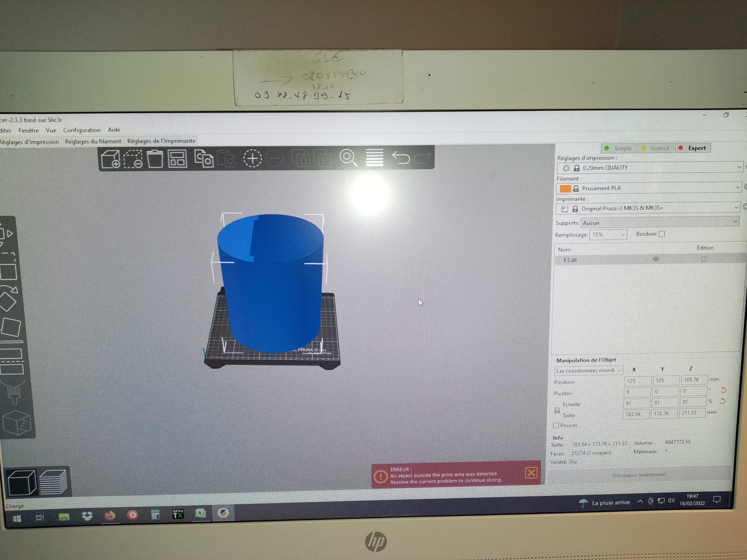
Task: Toggle the scale ratio lock icon
Action: pyautogui.click(x=557, y=410)
